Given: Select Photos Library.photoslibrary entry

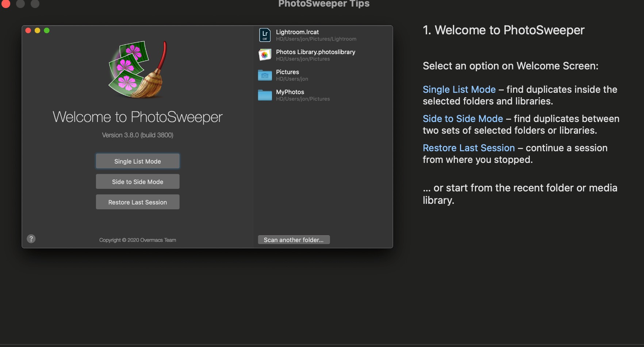Looking at the screenshot, I should [x=315, y=52].
